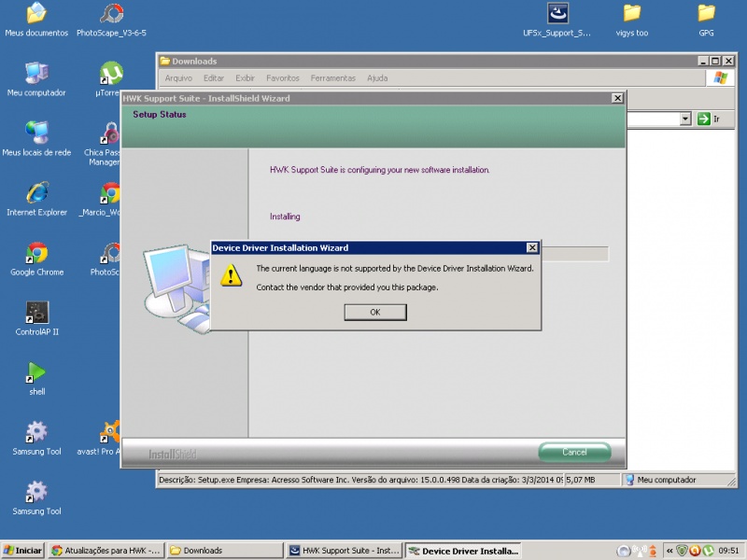Select the uTorrent desktop icon
747x560 pixels.
tap(110, 79)
